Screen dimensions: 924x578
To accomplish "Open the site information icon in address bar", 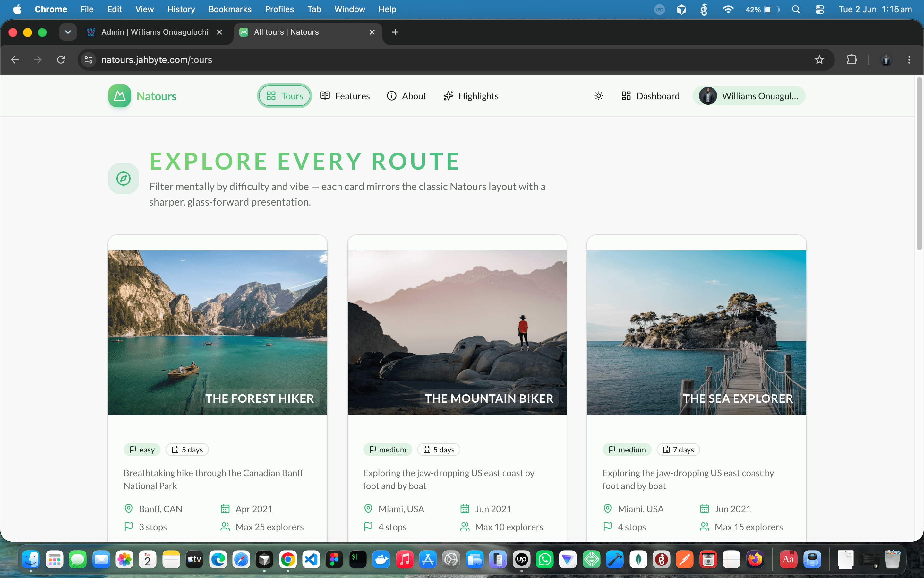I will 89,60.
